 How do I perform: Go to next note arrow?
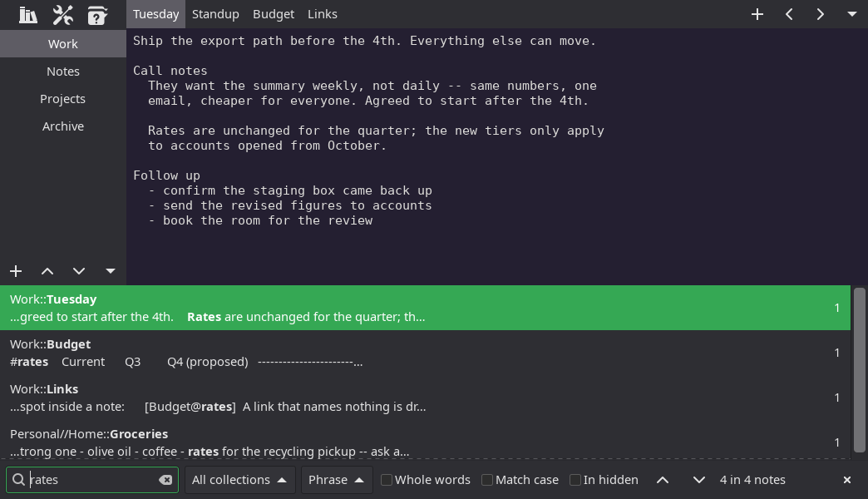click(821, 14)
